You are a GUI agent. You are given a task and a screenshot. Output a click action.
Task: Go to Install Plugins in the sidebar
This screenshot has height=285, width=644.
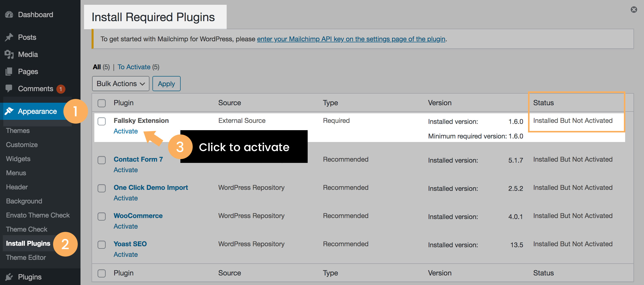(x=28, y=243)
